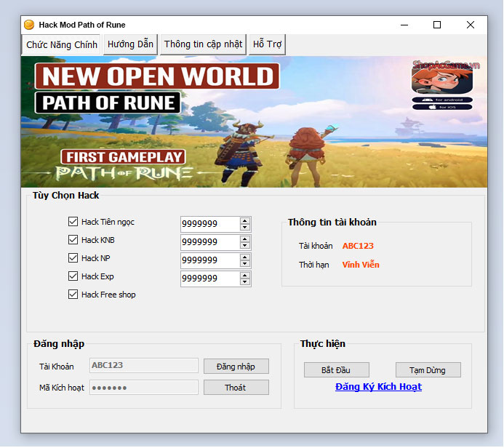This screenshot has height=448, width=504.
Task: Start the hack with Bắt Đầu button
Action: (337, 370)
